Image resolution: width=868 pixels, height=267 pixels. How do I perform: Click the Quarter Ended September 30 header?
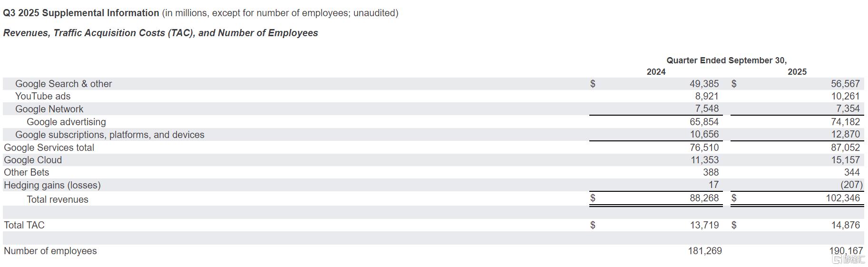[x=726, y=60]
